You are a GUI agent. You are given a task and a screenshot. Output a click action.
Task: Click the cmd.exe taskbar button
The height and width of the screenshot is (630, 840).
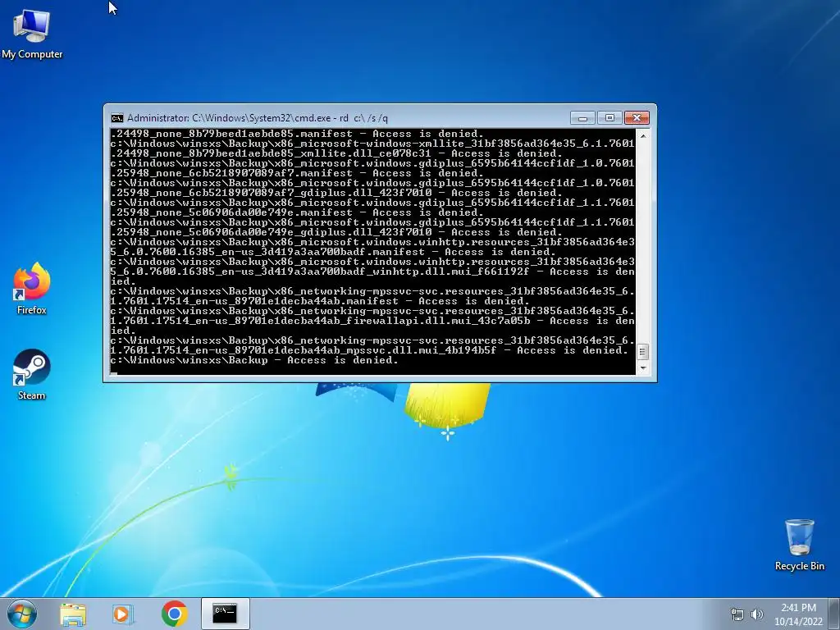point(225,614)
